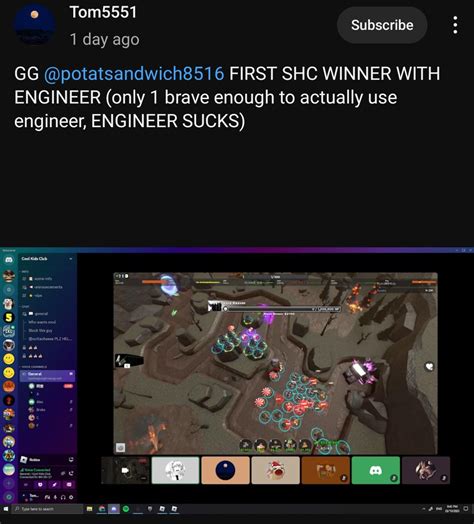Screen dimensions: 474x524
Task: Open the post's three-dot options menu
Action: click(455, 25)
